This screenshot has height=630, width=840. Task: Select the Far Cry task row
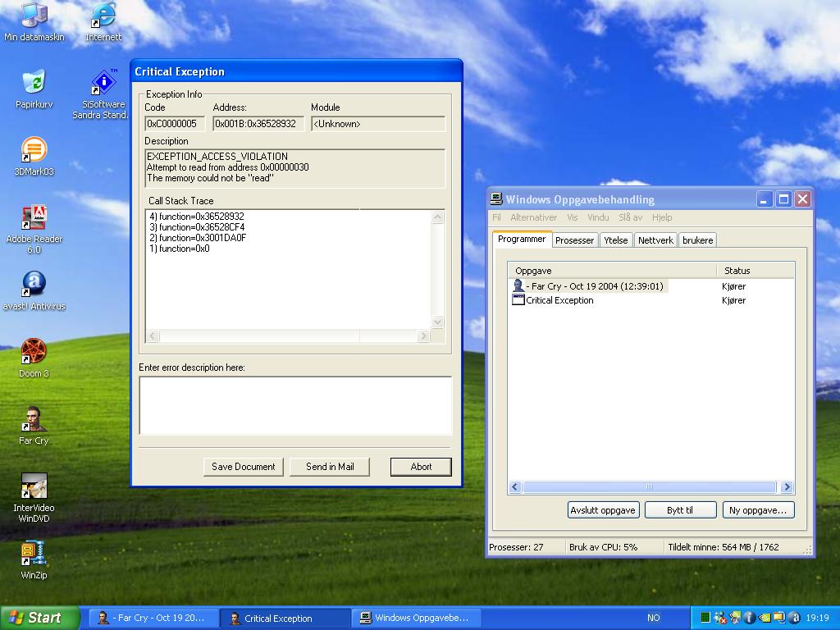[651, 286]
